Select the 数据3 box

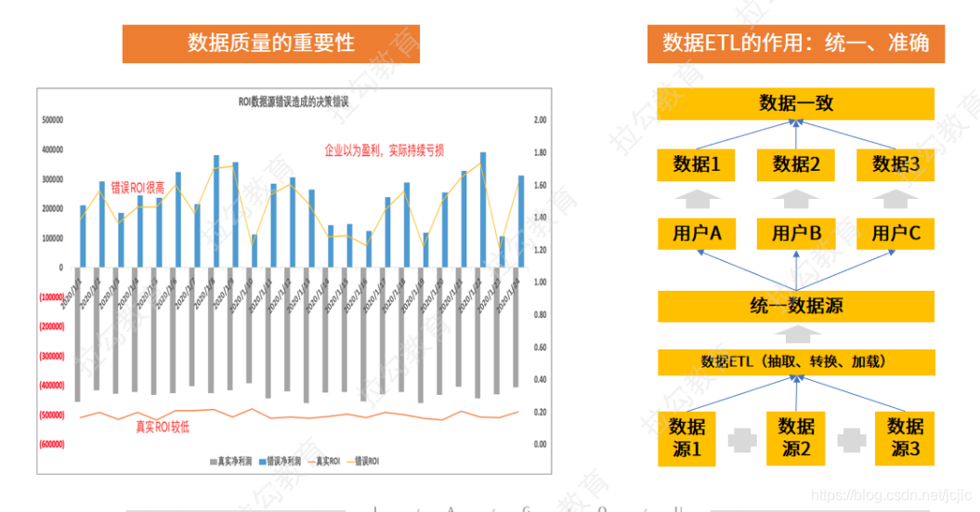[x=895, y=165]
